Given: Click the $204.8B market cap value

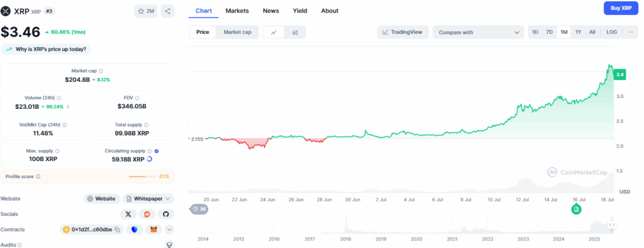Looking at the screenshot, I should tap(77, 79).
